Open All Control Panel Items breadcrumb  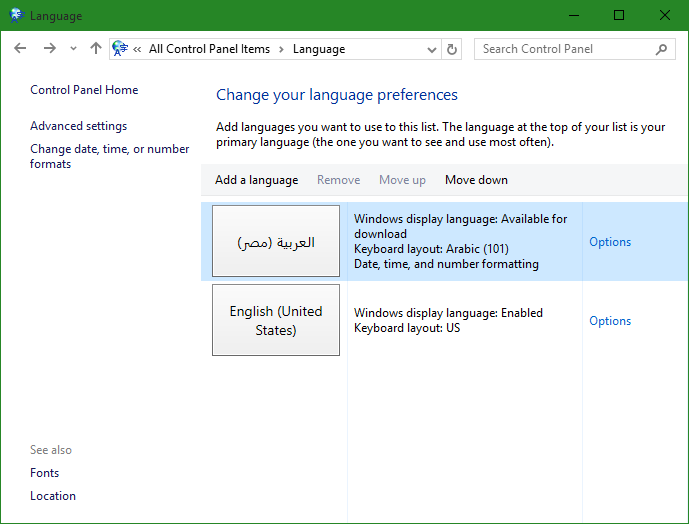click(209, 49)
